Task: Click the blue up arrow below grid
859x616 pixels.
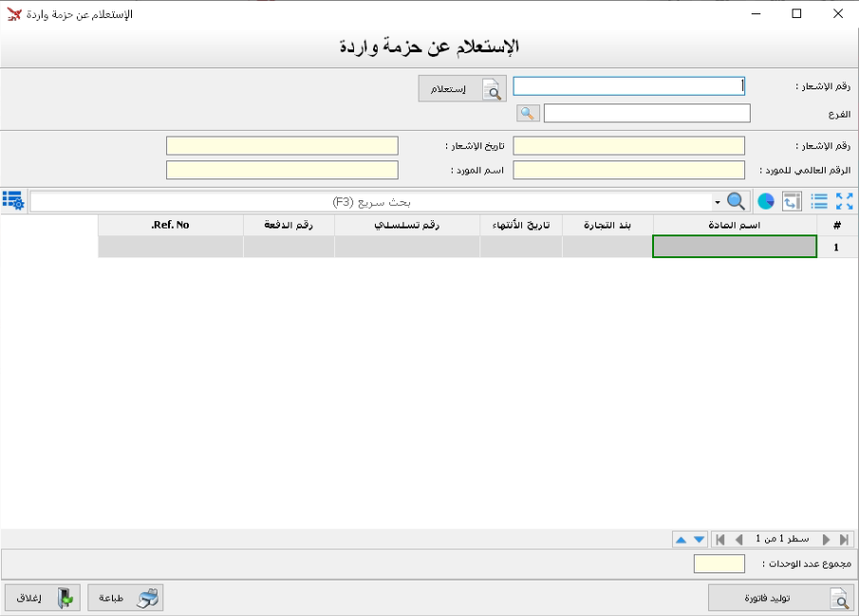Action: [x=681, y=539]
